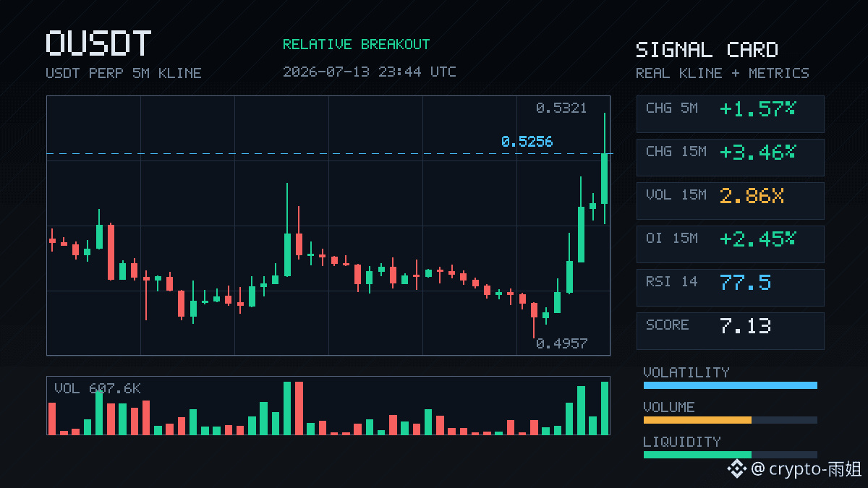Viewport: 868px width, 488px height.
Task: Click the 2026-07-13 23:44 UTC timestamp
Action: pyautogui.click(x=370, y=72)
